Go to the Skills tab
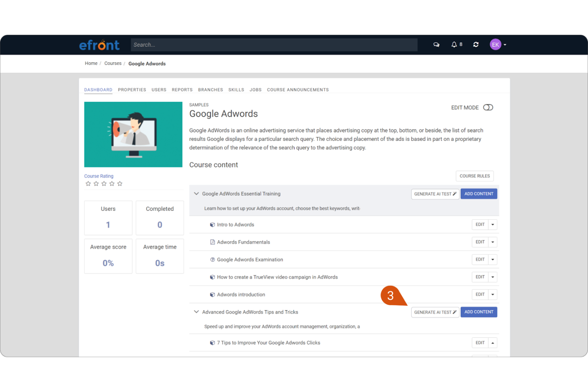The height and width of the screenshot is (392, 588). (x=236, y=90)
